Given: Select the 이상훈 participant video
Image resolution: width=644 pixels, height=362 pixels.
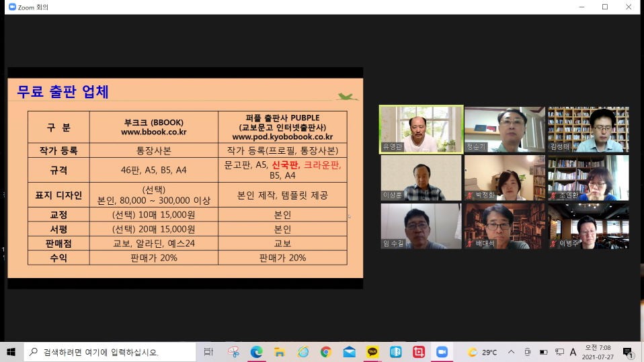Looking at the screenshot, I should pyautogui.click(x=421, y=178).
